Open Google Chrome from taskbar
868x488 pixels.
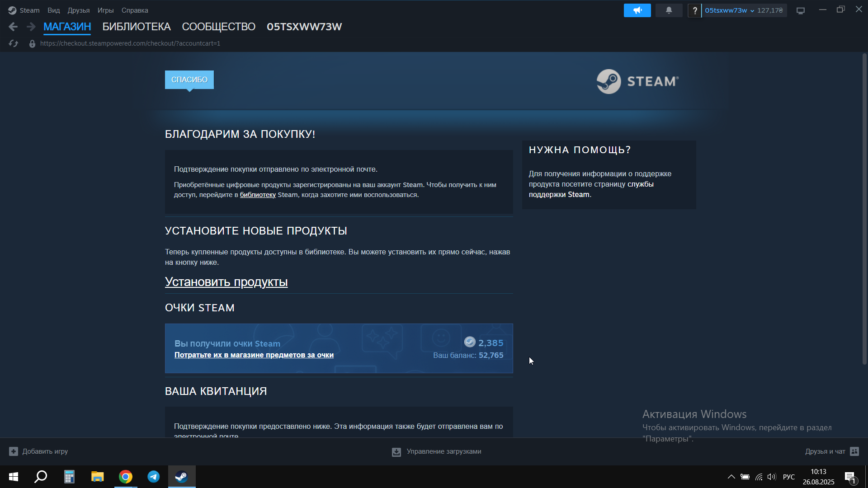tap(126, 477)
